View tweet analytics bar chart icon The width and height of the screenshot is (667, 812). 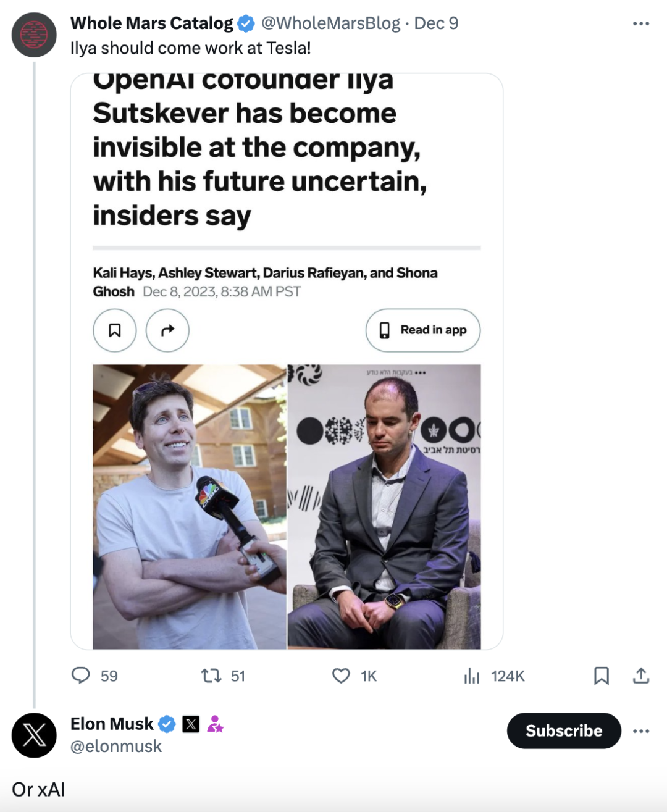(x=471, y=676)
